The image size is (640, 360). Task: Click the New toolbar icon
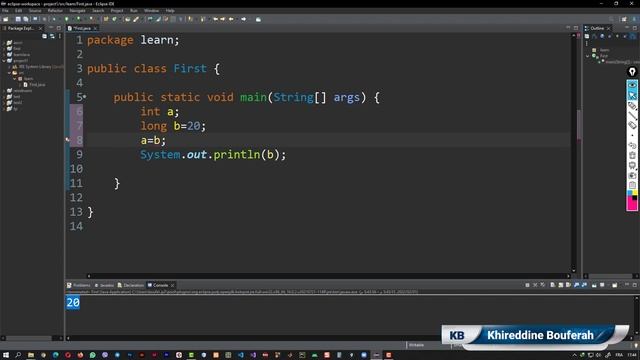(5, 19)
